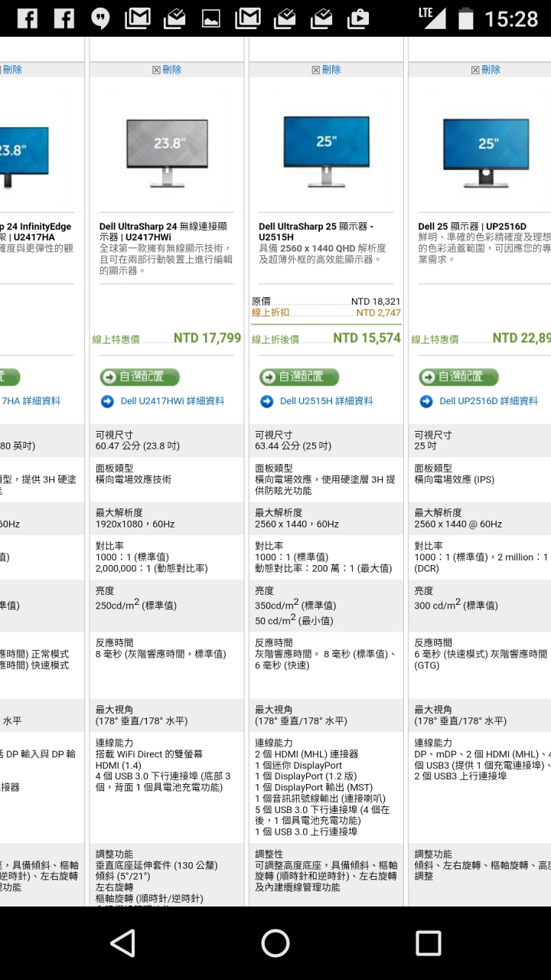Open the 23.8 inch U2417HWi monitor image
The height and width of the screenshot is (980, 551).
coord(167,153)
